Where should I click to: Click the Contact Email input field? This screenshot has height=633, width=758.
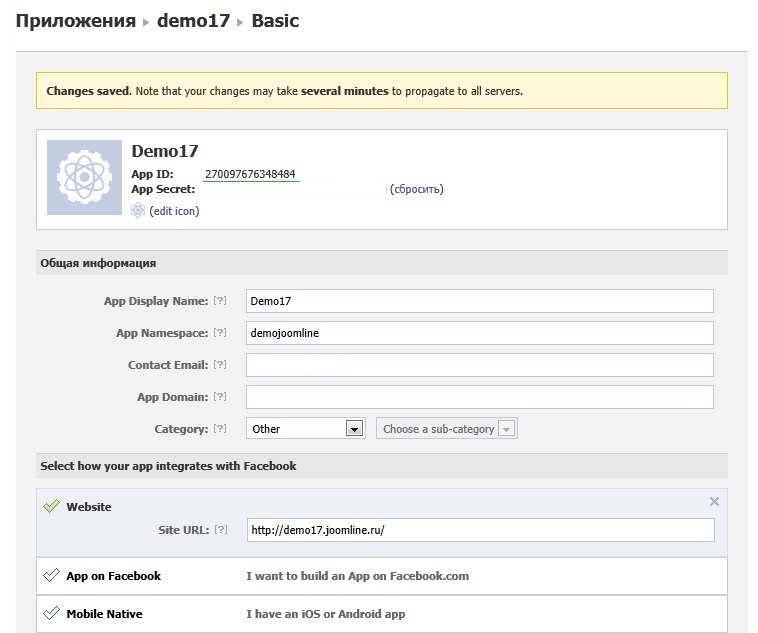(480, 365)
